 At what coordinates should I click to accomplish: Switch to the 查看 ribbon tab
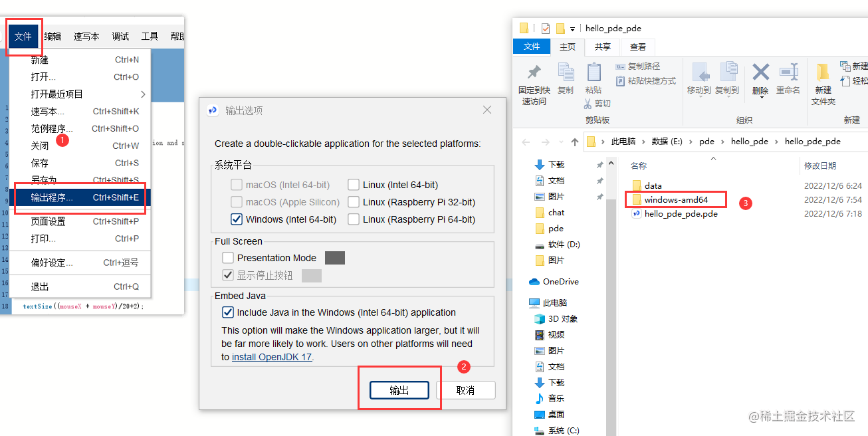(x=637, y=47)
